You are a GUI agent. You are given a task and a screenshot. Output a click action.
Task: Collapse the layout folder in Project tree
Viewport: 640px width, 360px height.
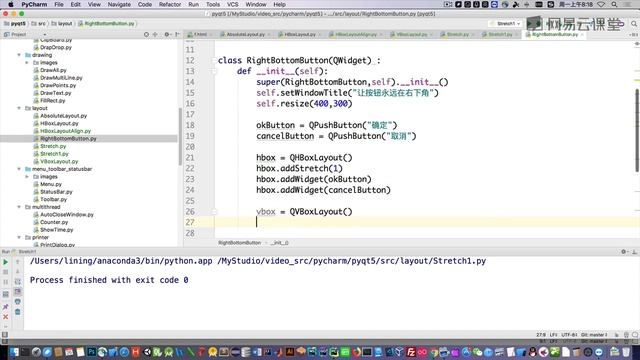(19, 108)
